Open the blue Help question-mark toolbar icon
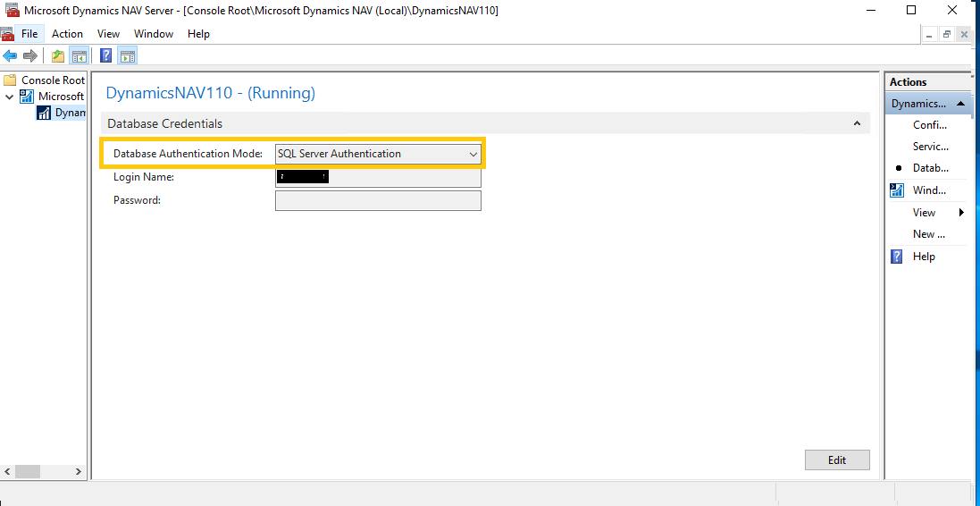The height and width of the screenshot is (506, 980). coord(106,56)
